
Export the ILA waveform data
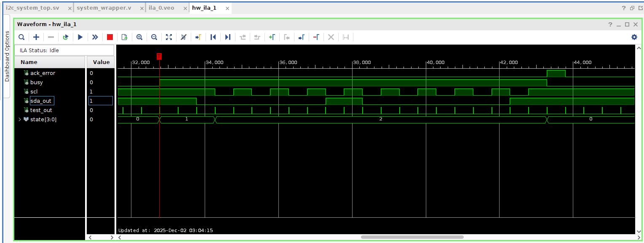124,37
